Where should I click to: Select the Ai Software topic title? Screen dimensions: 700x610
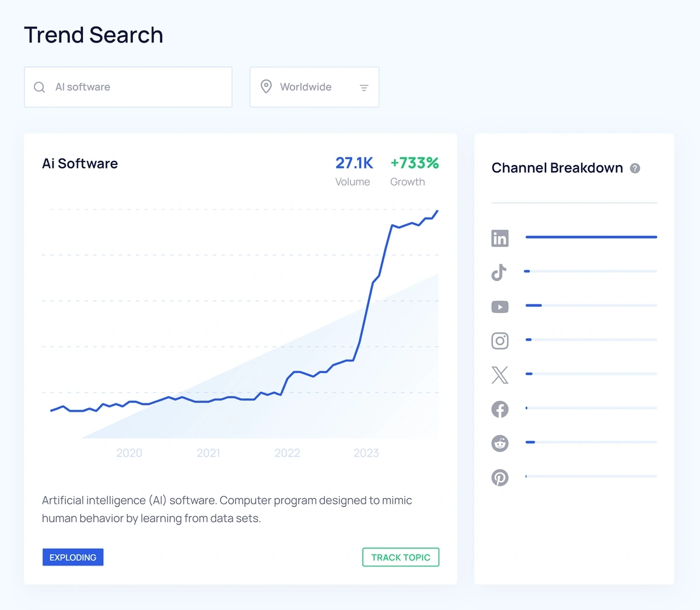click(x=80, y=164)
